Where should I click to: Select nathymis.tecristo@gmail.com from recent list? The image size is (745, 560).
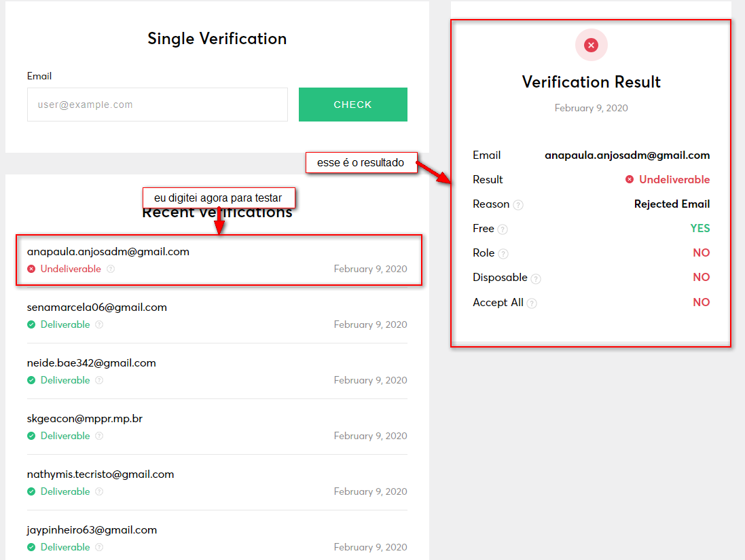[x=101, y=474]
